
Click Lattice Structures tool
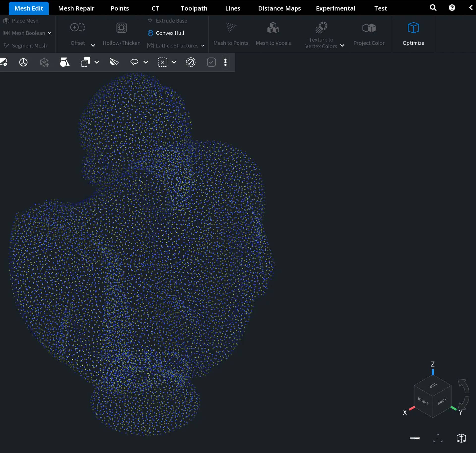tap(173, 46)
